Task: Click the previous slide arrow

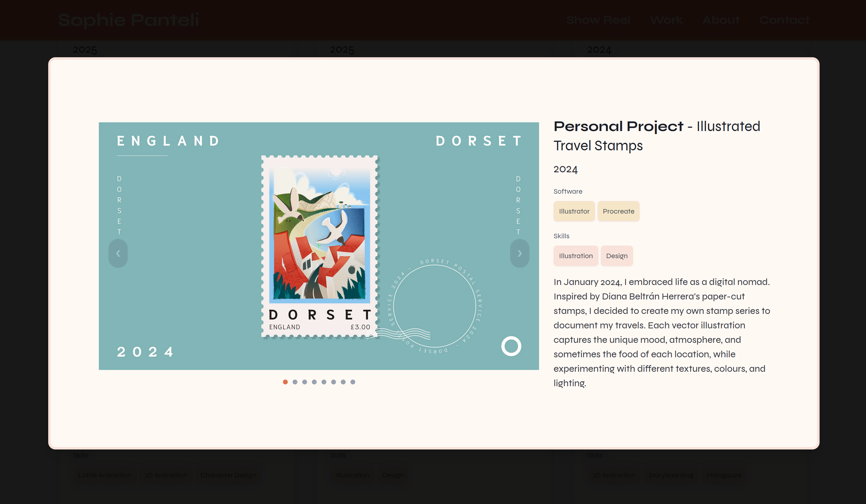Action: pos(118,253)
